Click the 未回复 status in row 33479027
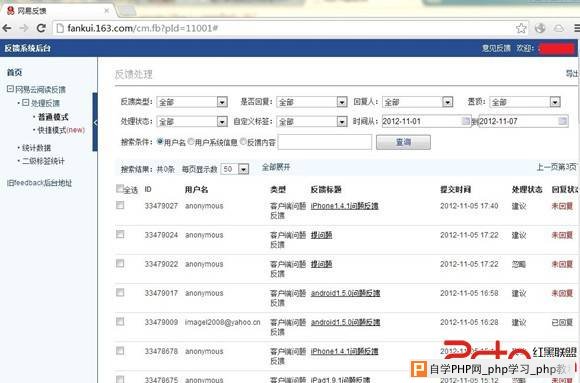The height and width of the screenshot is (383, 580). coord(562,206)
